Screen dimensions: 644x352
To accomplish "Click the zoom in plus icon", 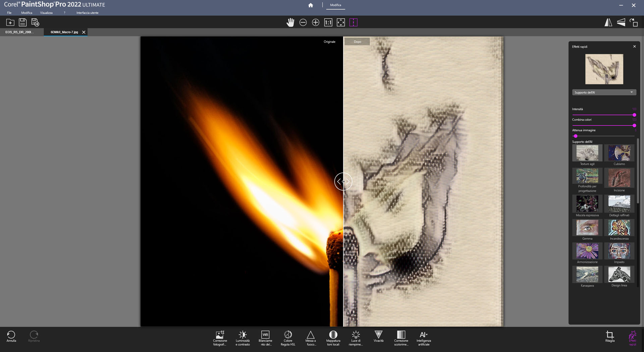I will coord(315,22).
